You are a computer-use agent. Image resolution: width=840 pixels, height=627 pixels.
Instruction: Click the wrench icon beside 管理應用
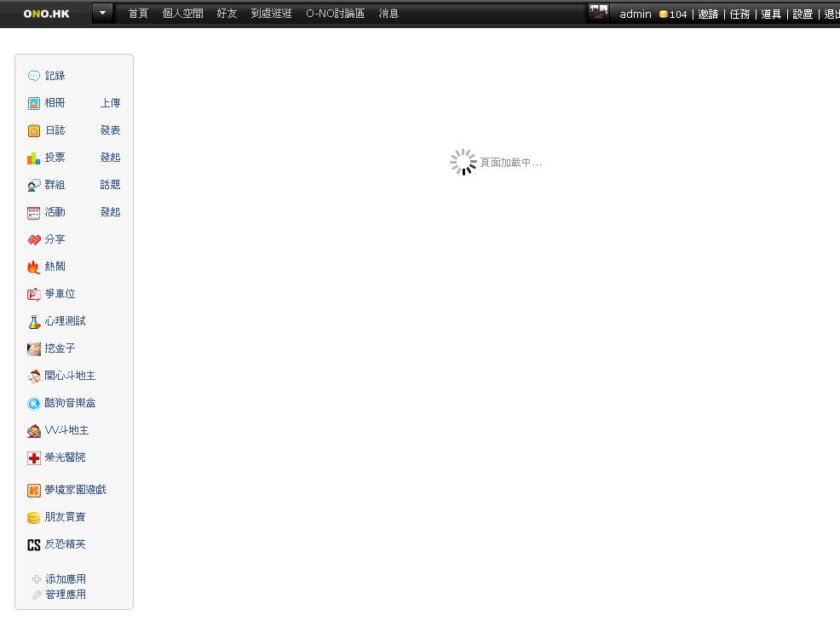click(x=37, y=595)
